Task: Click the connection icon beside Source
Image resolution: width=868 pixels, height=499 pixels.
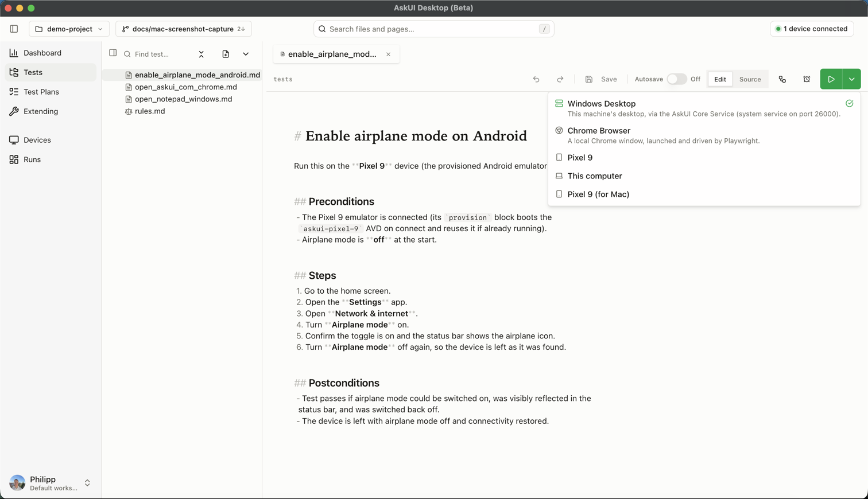Action: (782, 79)
